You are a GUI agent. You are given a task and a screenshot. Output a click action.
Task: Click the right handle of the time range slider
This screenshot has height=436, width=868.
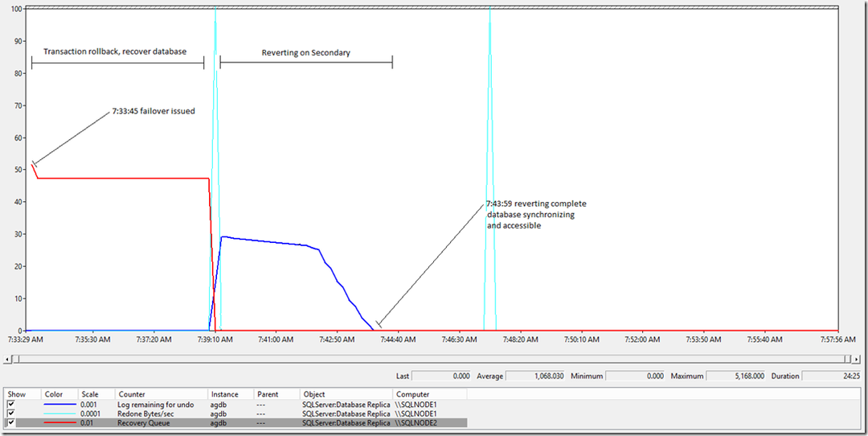(x=849, y=360)
